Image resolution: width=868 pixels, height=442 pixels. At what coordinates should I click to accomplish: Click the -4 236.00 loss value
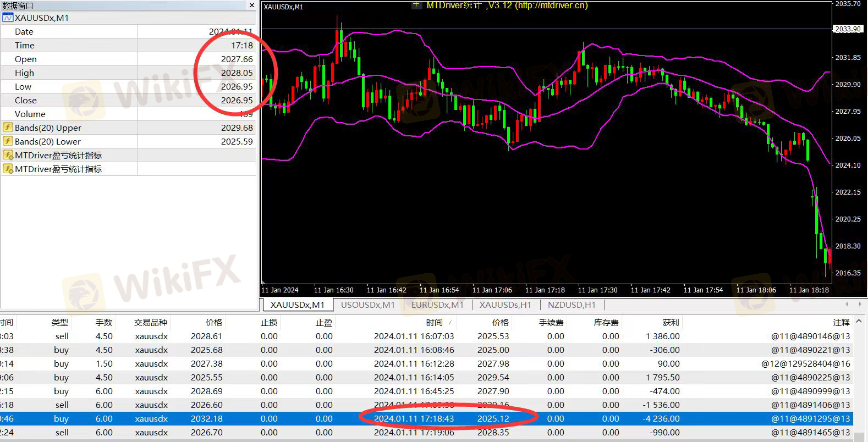[x=661, y=418]
